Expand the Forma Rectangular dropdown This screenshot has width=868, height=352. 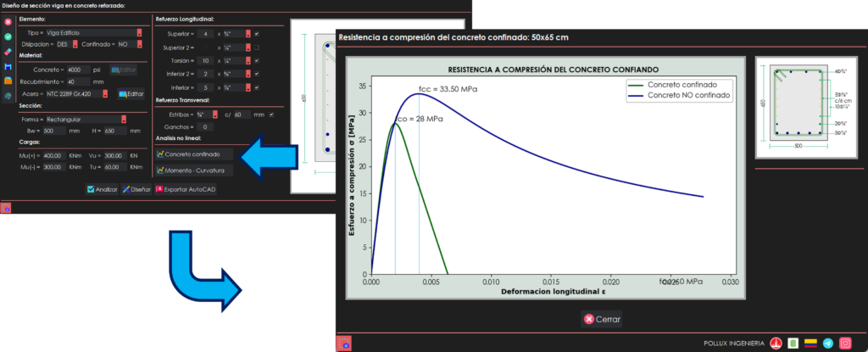point(125,119)
